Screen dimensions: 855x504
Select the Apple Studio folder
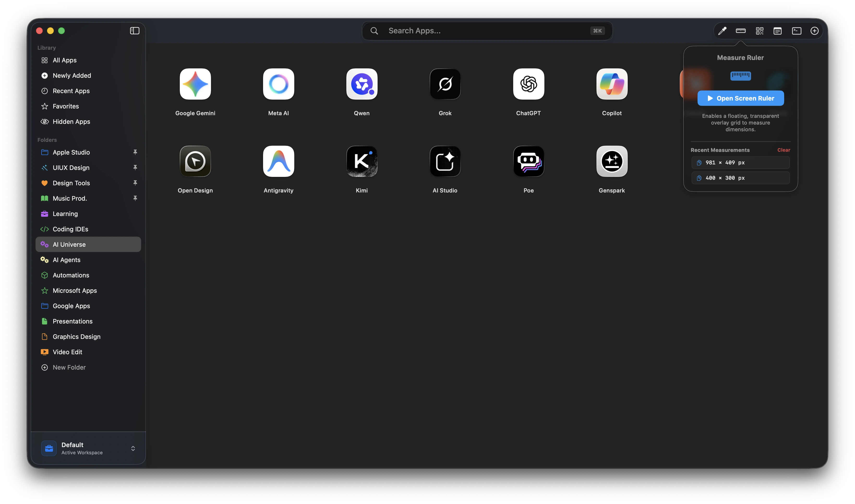88,152
